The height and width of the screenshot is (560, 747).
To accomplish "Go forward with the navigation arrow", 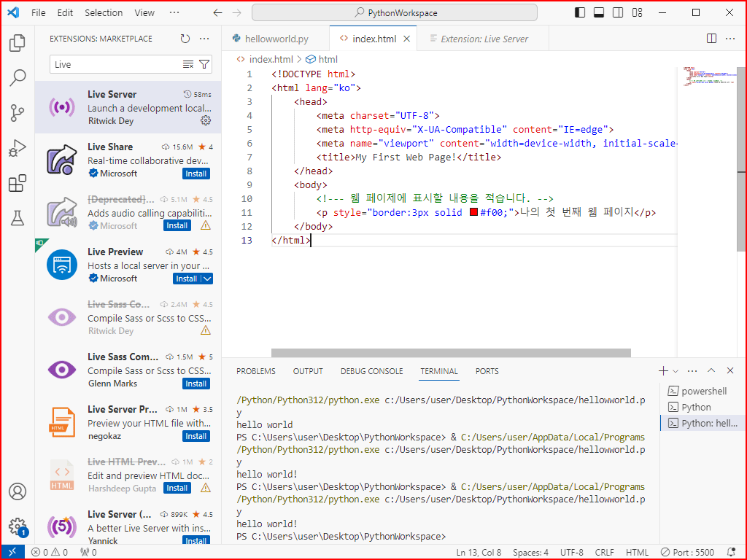I will click(237, 13).
